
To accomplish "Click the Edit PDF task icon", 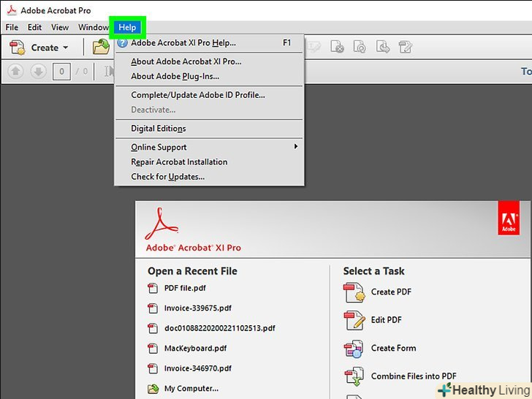I will (354, 320).
